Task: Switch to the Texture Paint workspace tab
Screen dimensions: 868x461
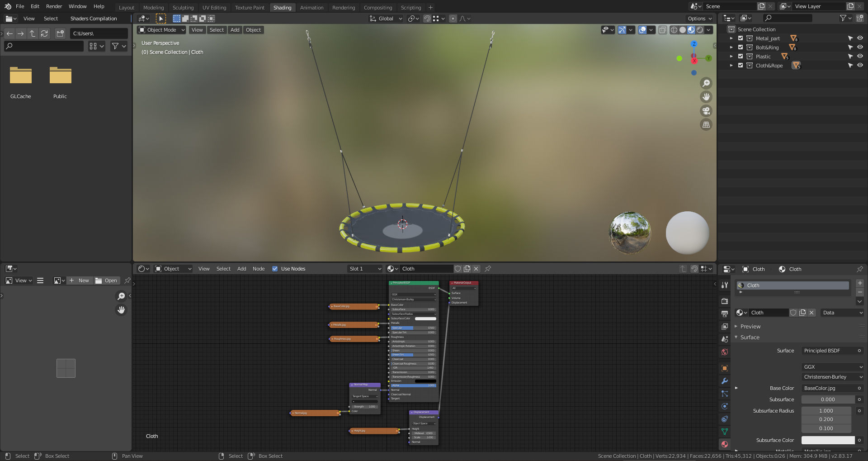Action: (250, 8)
